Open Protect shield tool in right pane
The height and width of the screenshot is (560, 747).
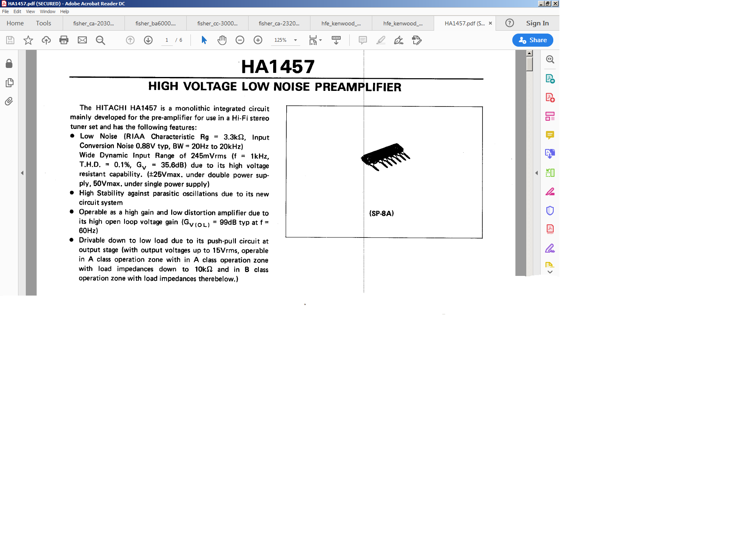[550, 210]
